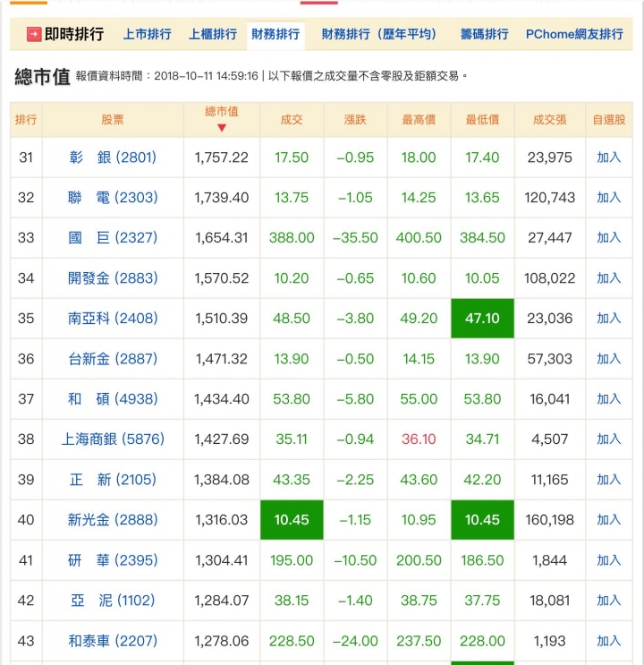Open stock link 南亞科 (2408)
Viewport: 644px width, 665px height.
[x=113, y=318]
